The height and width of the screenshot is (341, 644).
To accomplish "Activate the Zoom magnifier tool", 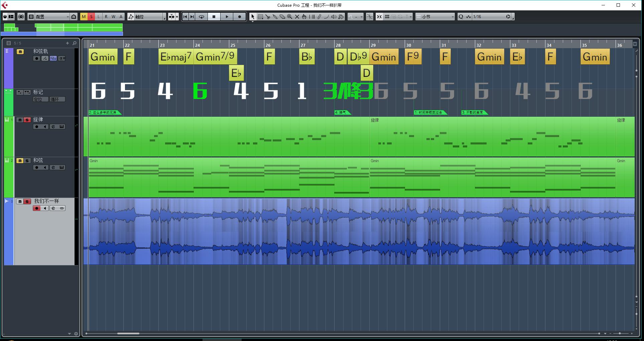I will 290,16.
